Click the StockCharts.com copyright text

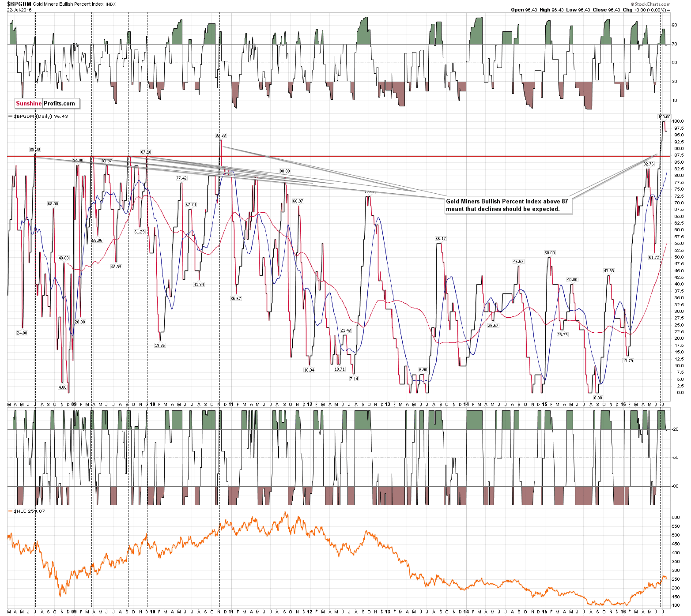[x=650, y=4]
